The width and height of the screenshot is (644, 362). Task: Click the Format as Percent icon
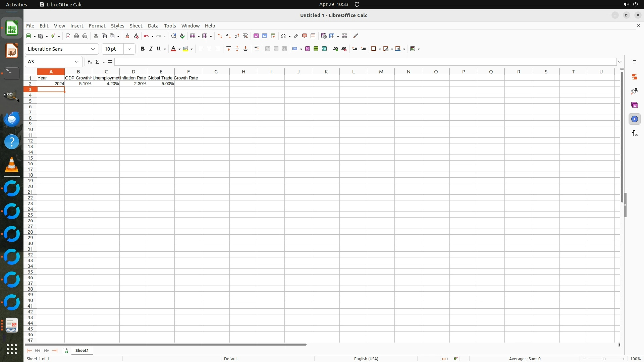(x=308, y=49)
